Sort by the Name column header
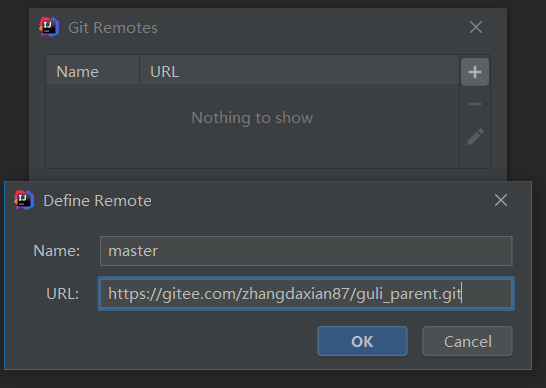Screen dimensions: 546x388 (93, 72)
